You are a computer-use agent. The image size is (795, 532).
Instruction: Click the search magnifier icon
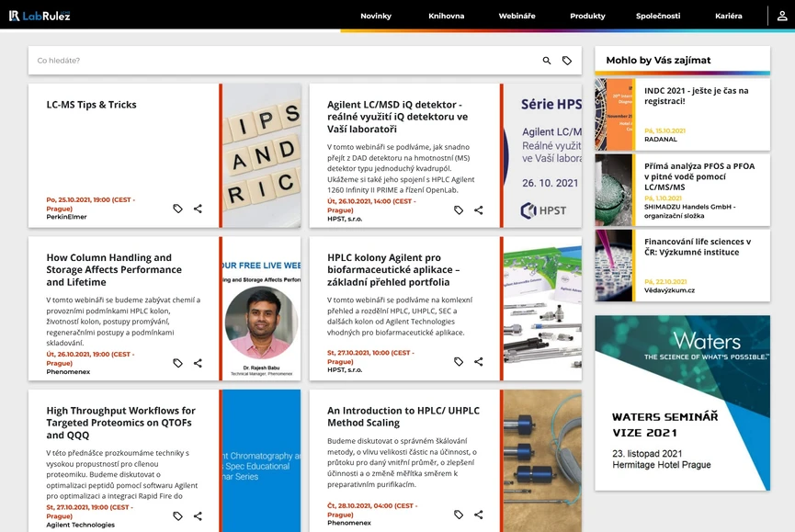(547, 61)
